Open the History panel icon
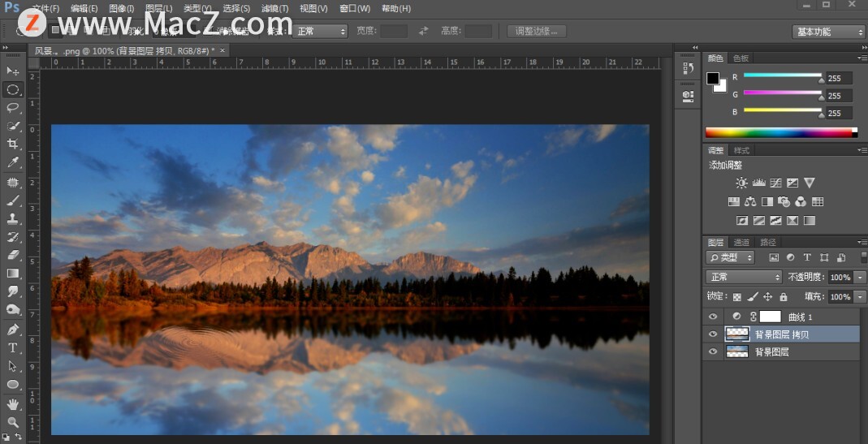The image size is (868, 444). click(x=688, y=68)
